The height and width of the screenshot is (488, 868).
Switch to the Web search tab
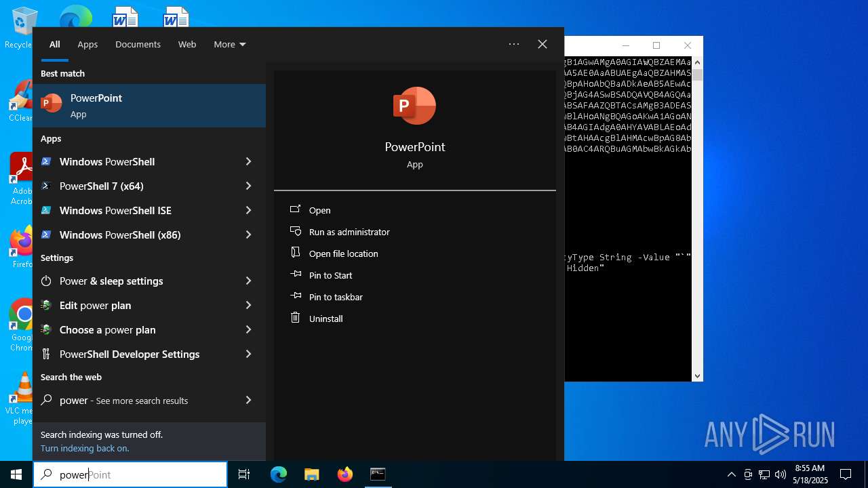point(187,44)
